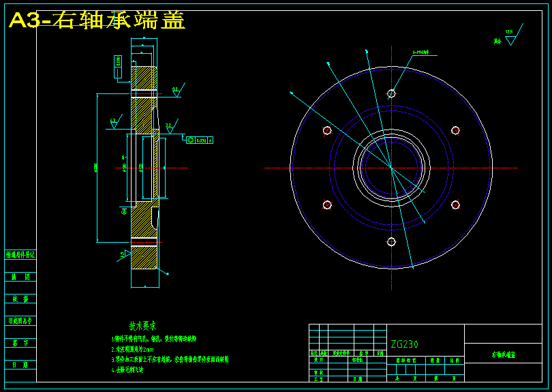Click the "其余" text beside the 12.5 symbol
Image resolution: width=552 pixels, height=392 pixels.
[x=497, y=42]
